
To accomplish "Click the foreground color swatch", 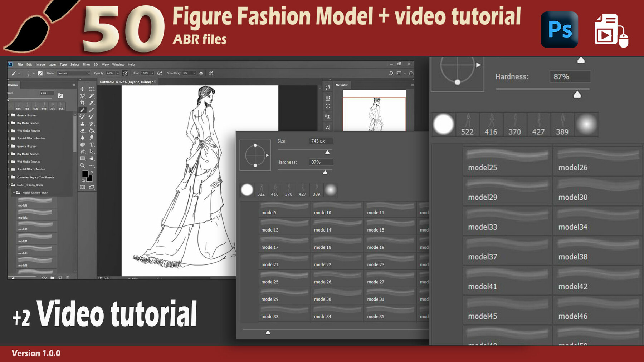I will tap(85, 174).
